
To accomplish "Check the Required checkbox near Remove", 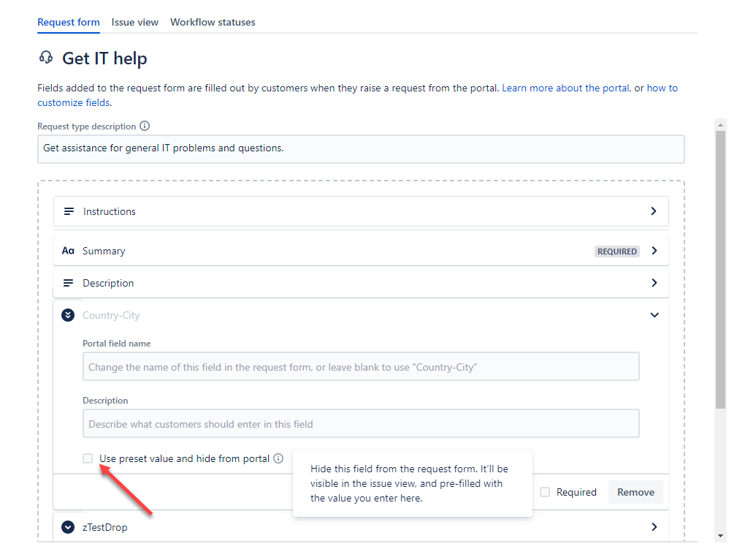I will (544, 492).
